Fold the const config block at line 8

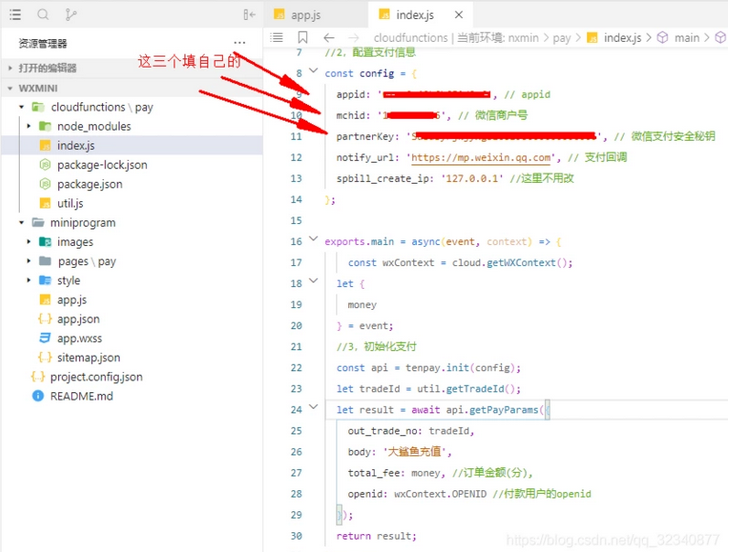tap(314, 71)
